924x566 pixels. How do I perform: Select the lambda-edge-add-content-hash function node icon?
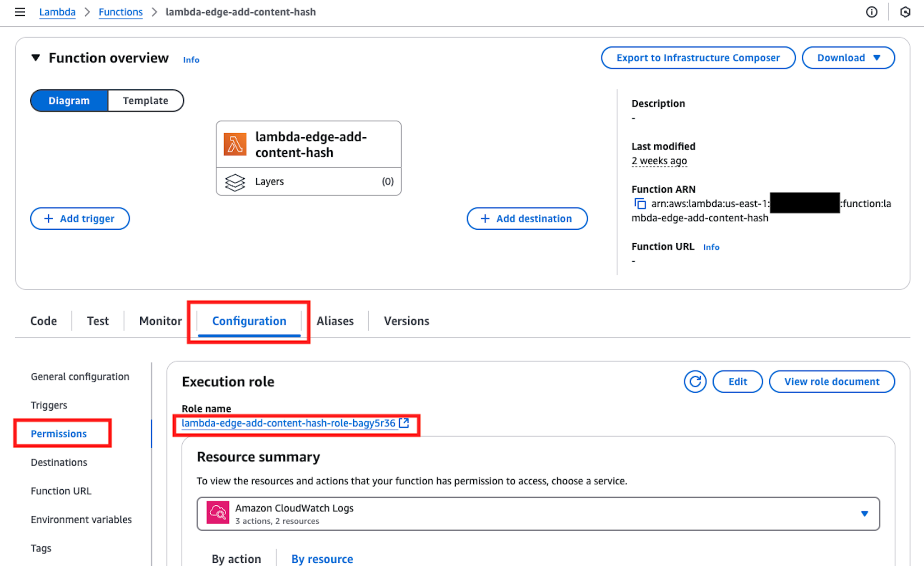(x=236, y=144)
